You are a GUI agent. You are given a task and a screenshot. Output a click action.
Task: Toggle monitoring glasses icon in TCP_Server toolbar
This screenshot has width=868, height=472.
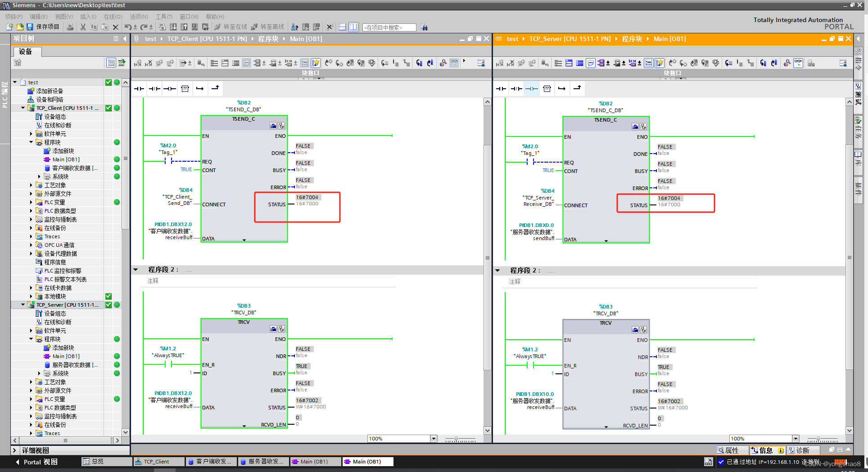click(798, 63)
